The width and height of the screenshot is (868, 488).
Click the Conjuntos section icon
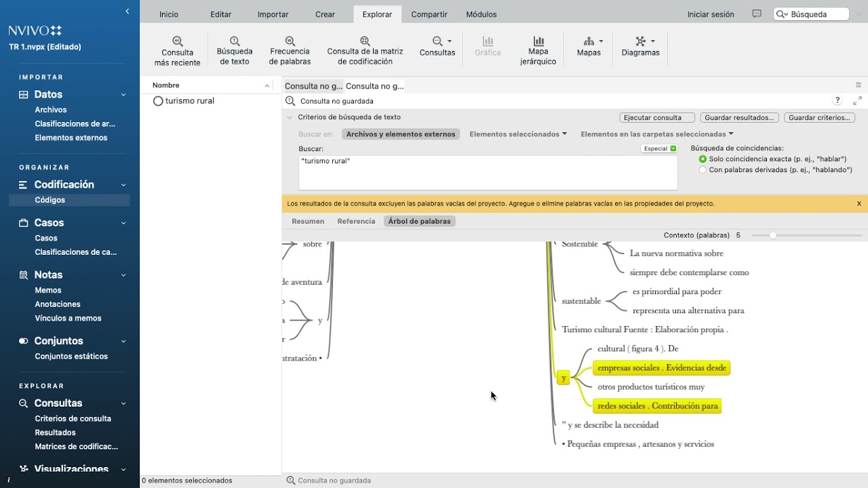coord(24,341)
